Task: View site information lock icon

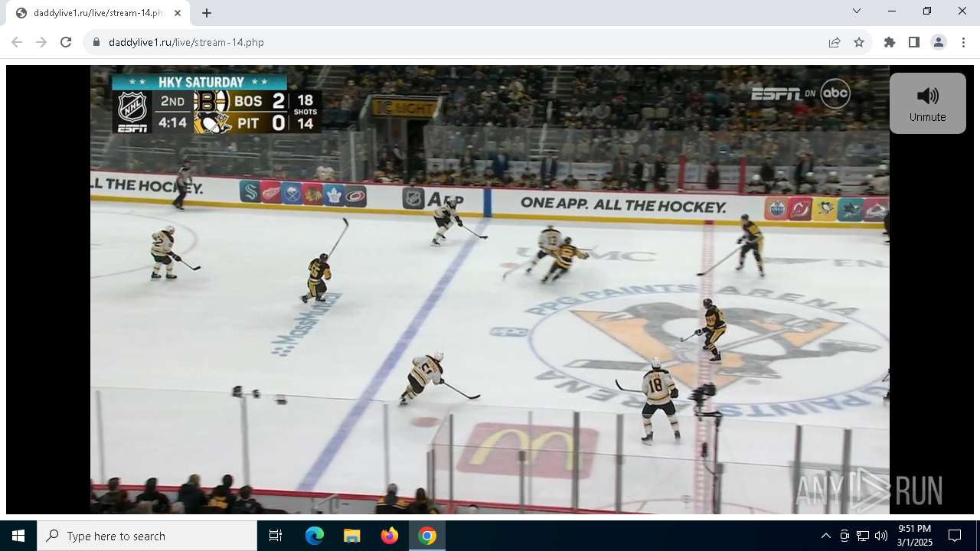Action: coord(96,42)
